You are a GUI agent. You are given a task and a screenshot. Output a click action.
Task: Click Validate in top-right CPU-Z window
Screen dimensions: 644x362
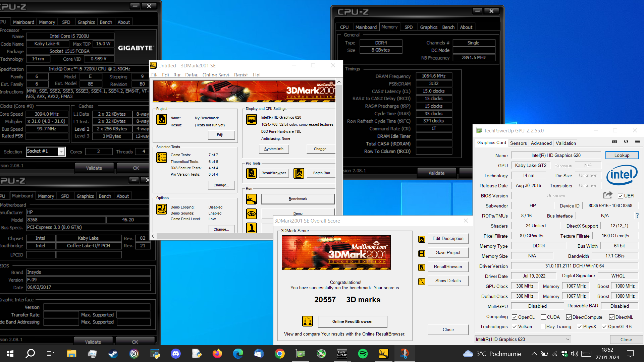pos(436,173)
